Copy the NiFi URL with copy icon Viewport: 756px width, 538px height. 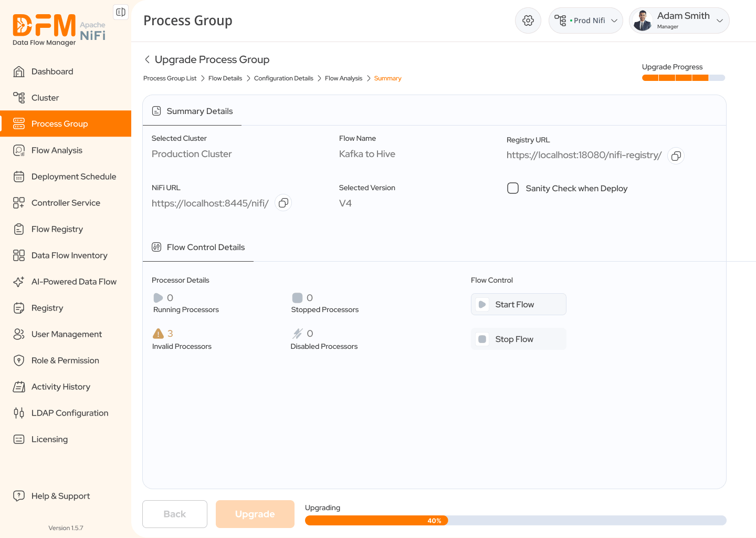click(283, 203)
